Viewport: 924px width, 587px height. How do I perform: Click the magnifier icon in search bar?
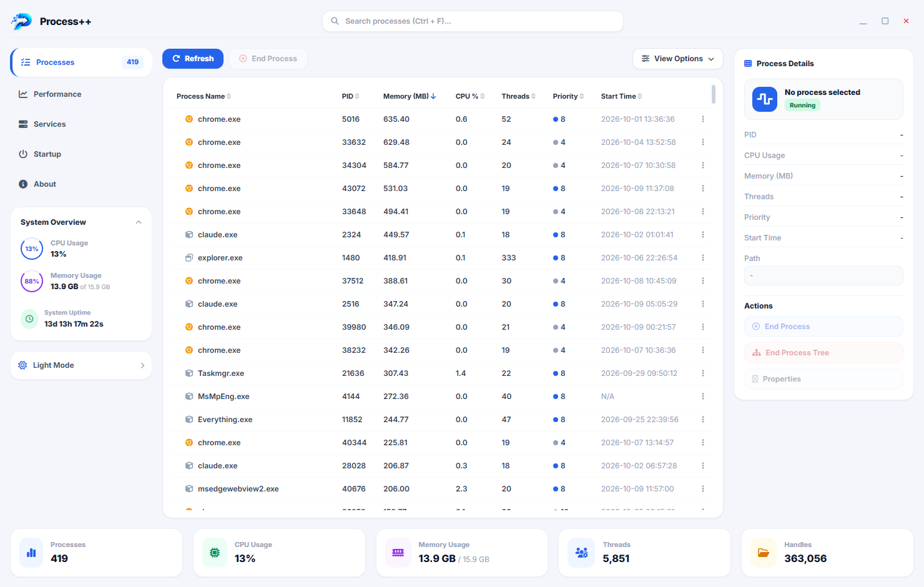(x=335, y=21)
